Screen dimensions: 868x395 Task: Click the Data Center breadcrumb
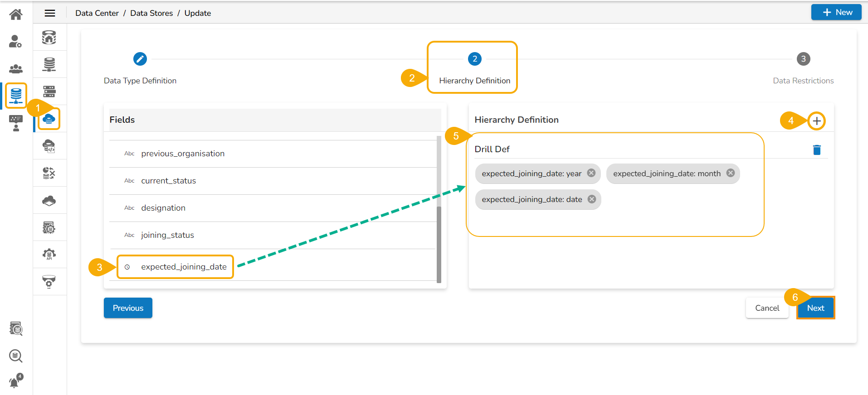click(97, 13)
